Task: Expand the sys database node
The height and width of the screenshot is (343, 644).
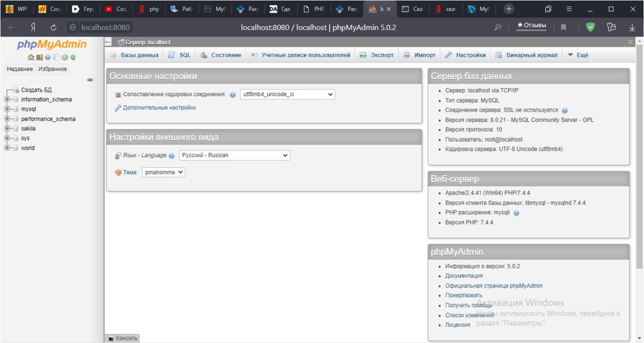Action: (x=7, y=139)
